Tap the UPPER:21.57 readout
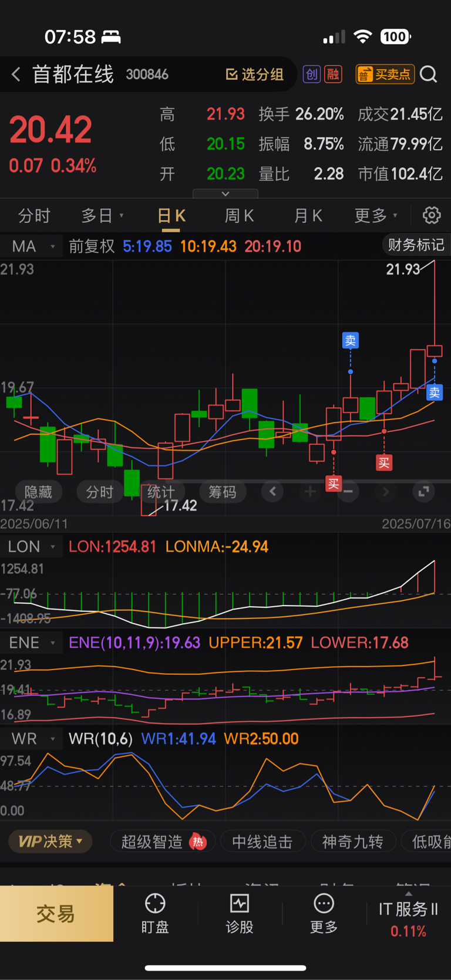Viewport: 451px width, 980px height. (x=255, y=643)
